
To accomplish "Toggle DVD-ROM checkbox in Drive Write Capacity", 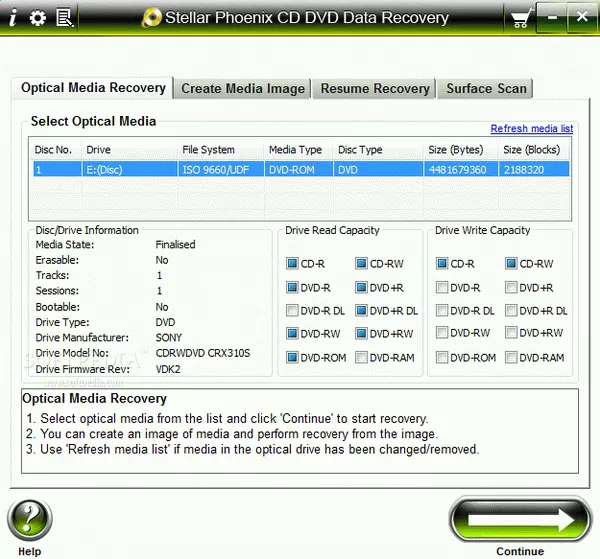I will (x=442, y=357).
